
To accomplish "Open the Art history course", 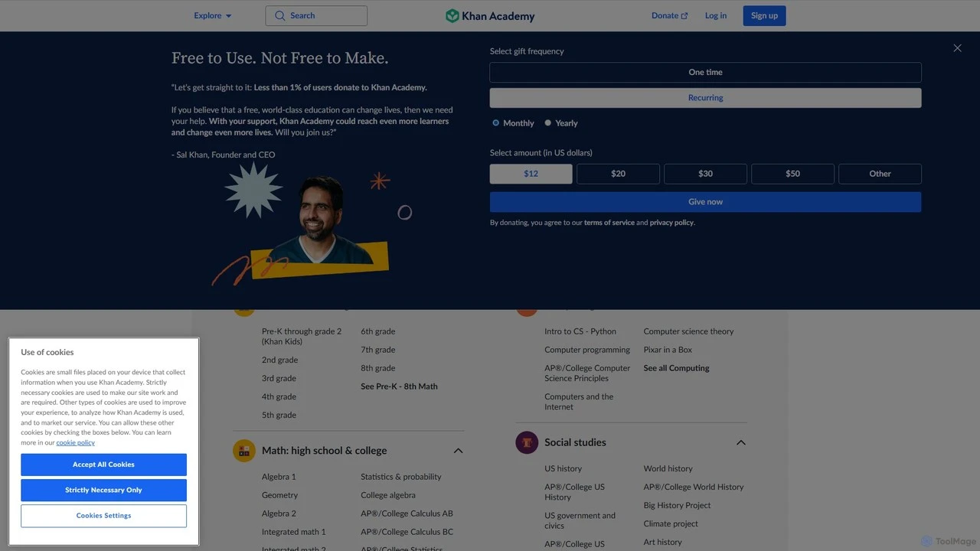I will pos(662,542).
